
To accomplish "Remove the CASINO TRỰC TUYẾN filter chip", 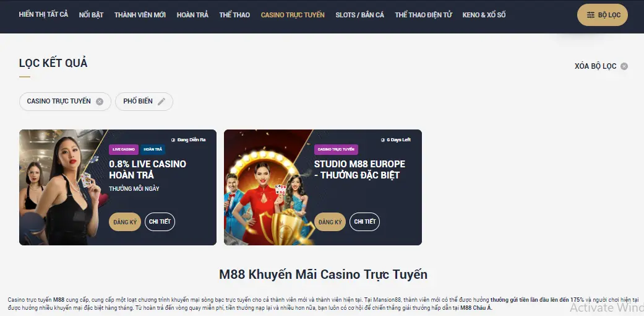I will pyautogui.click(x=100, y=102).
